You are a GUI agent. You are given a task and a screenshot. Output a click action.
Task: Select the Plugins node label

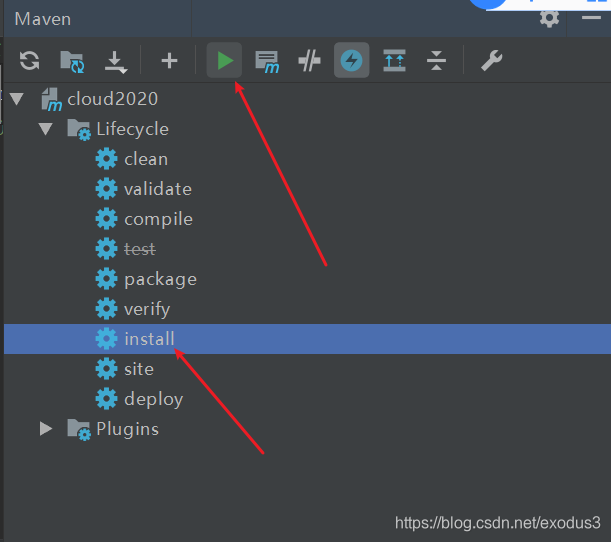tap(127, 429)
